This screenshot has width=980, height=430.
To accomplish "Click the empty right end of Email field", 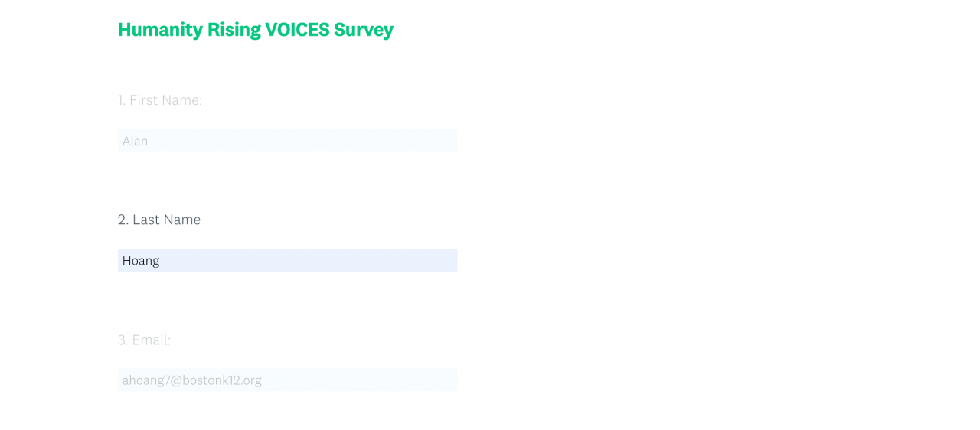I will 429,380.
